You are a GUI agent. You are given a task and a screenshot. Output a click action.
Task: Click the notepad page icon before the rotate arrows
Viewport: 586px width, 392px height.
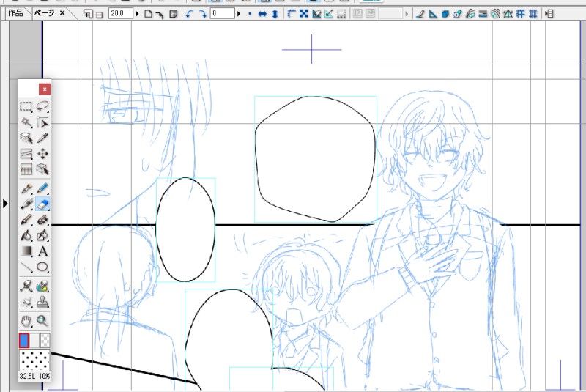point(174,14)
